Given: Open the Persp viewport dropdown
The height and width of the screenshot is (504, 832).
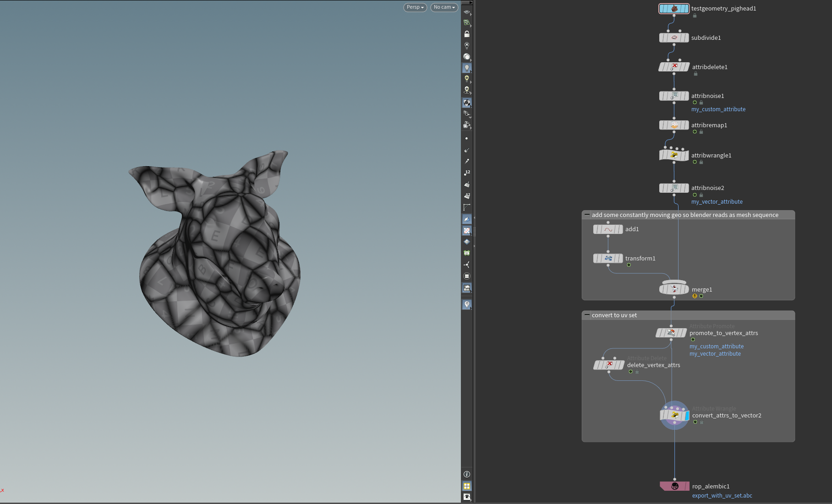Looking at the screenshot, I should click(x=415, y=7).
